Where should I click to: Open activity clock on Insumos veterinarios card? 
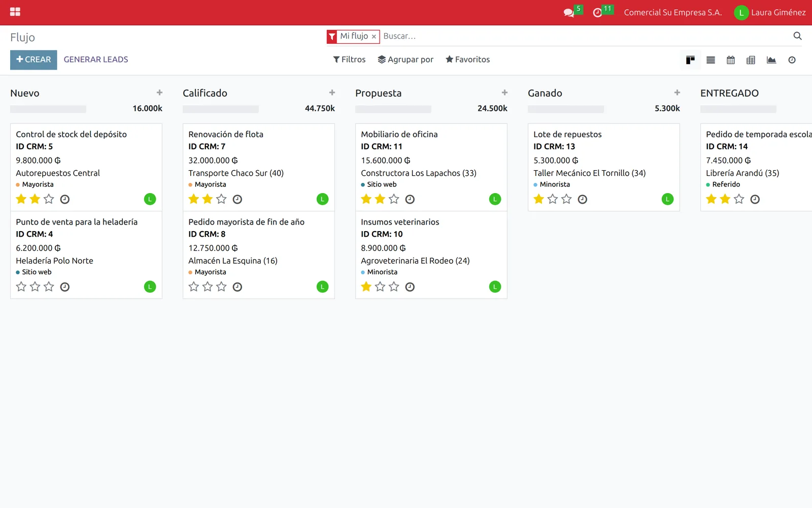coord(410,287)
